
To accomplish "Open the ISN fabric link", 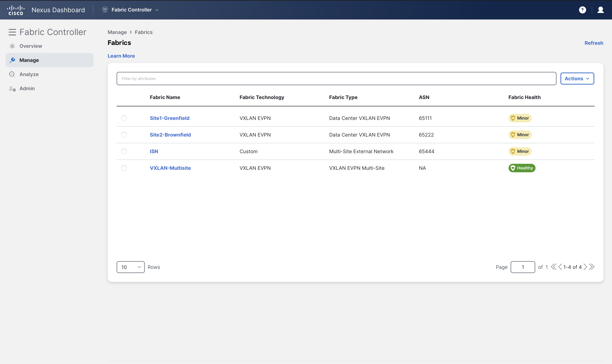I will pyautogui.click(x=154, y=152).
